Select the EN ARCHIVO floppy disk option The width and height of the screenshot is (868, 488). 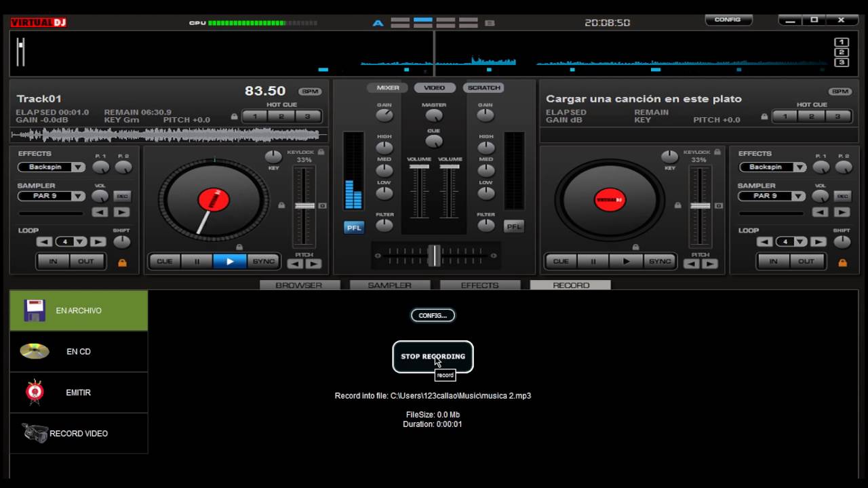[x=79, y=310]
